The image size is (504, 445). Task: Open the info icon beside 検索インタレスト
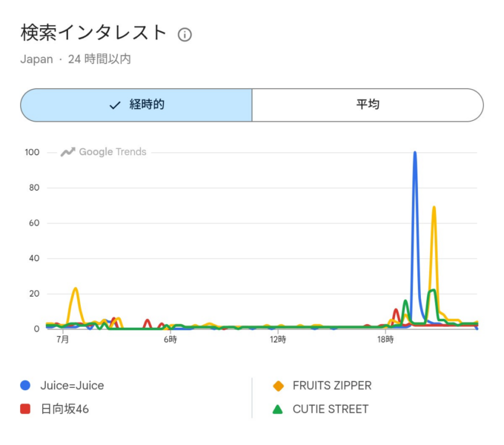click(185, 35)
